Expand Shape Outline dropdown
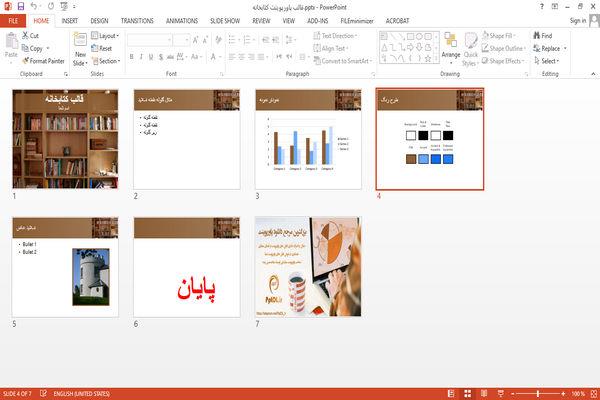Image resolution: width=600 pixels, height=400 pixels. tap(504, 48)
